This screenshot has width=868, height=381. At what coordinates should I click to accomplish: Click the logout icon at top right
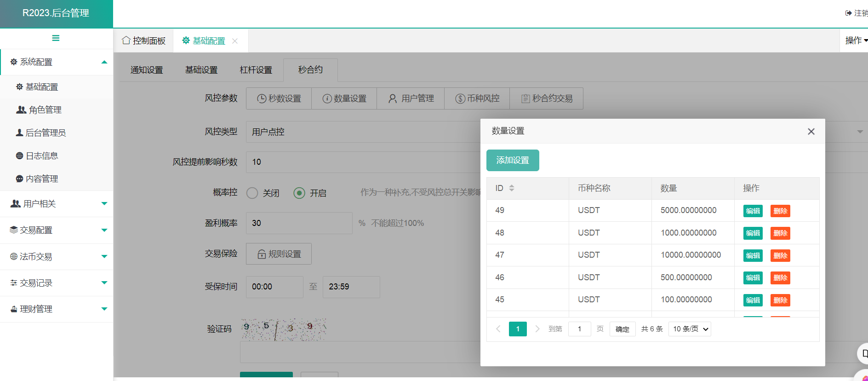click(x=848, y=13)
